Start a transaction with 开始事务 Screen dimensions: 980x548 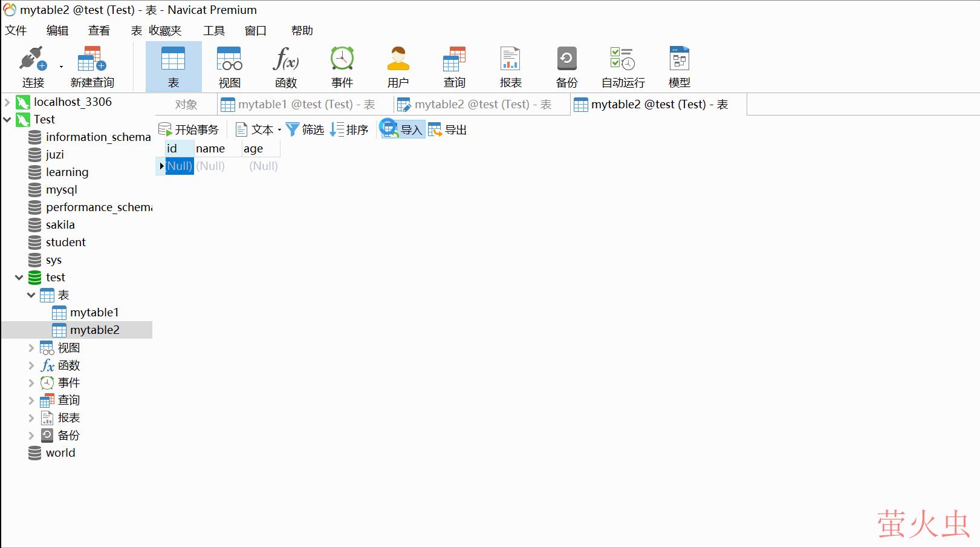tap(189, 129)
